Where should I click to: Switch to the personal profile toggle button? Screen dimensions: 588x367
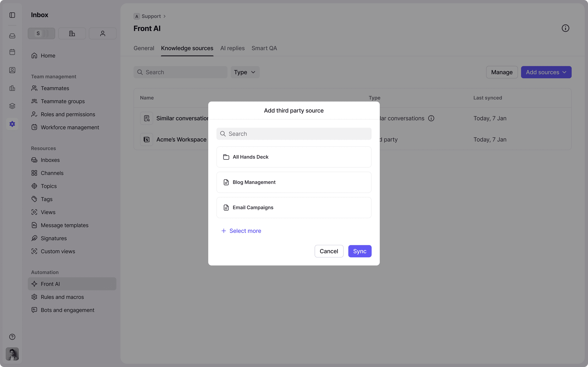click(102, 33)
